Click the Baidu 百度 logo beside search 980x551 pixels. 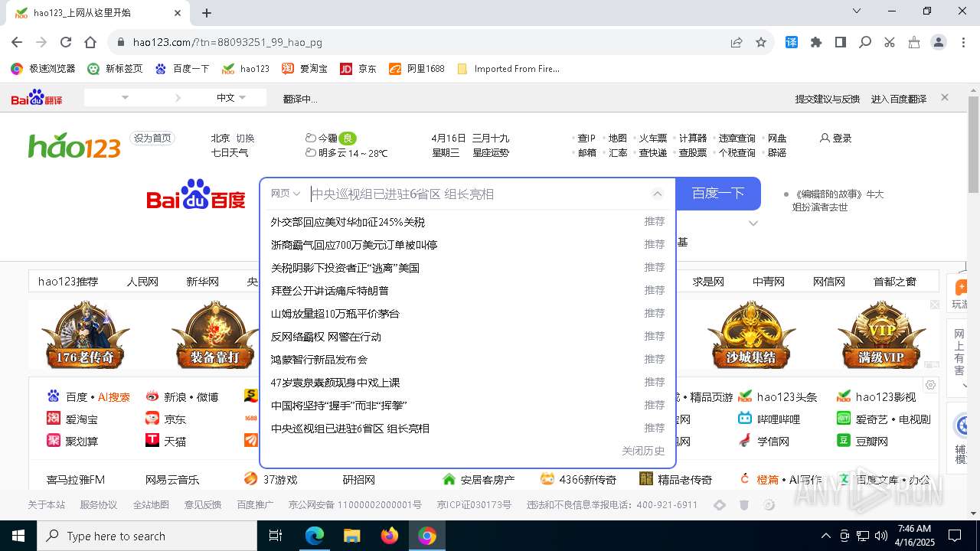click(x=196, y=194)
